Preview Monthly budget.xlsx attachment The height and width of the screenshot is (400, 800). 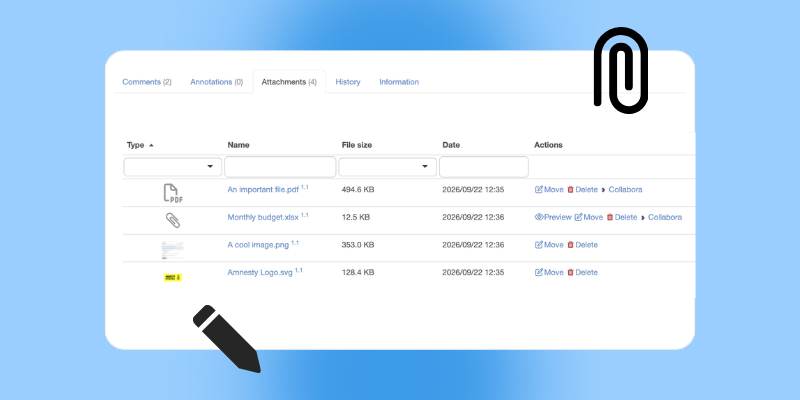coord(553,217)
